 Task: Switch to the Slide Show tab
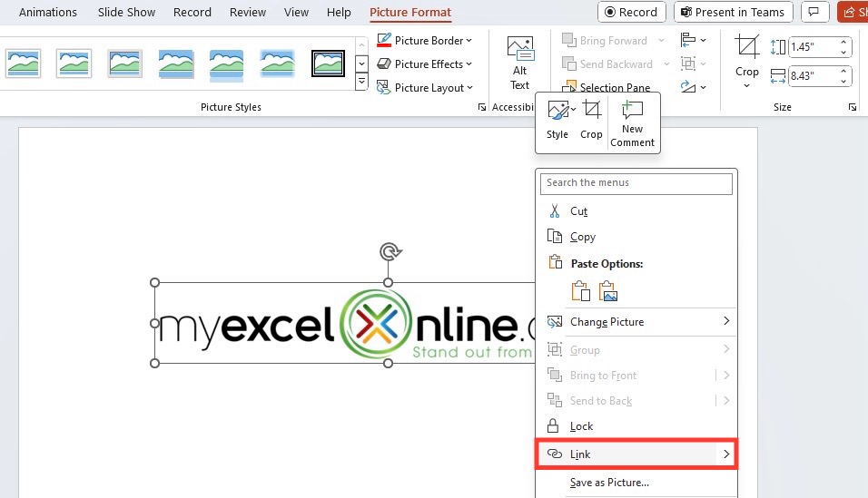point(126,12)
